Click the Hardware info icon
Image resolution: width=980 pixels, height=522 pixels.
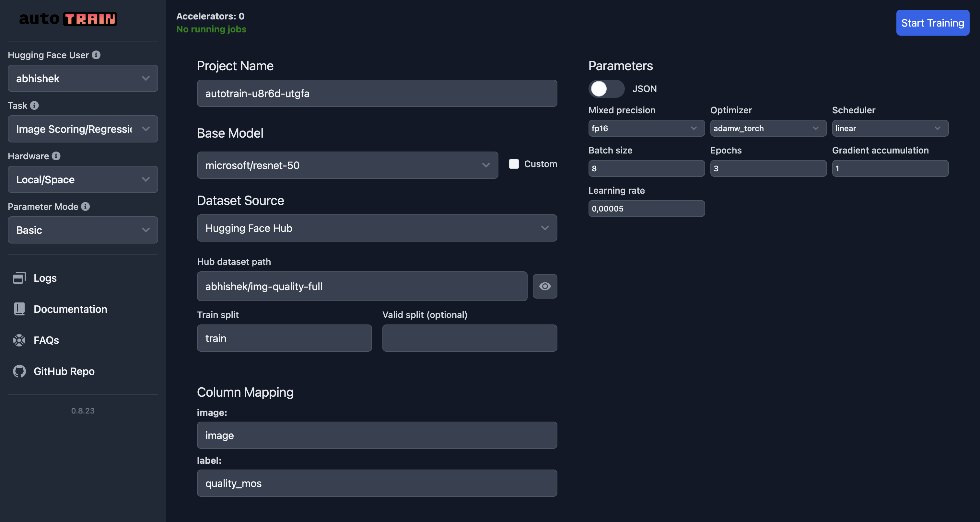pos(56,156)
